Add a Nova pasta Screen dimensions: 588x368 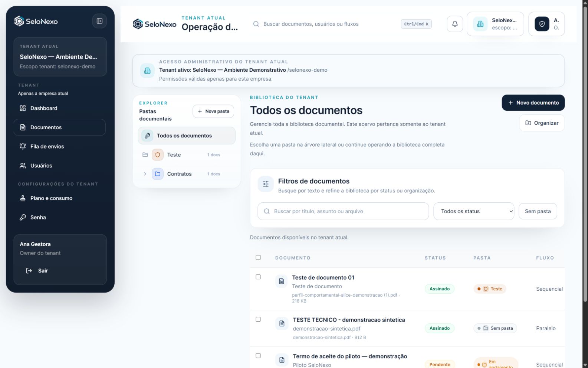tap(213, 111)
